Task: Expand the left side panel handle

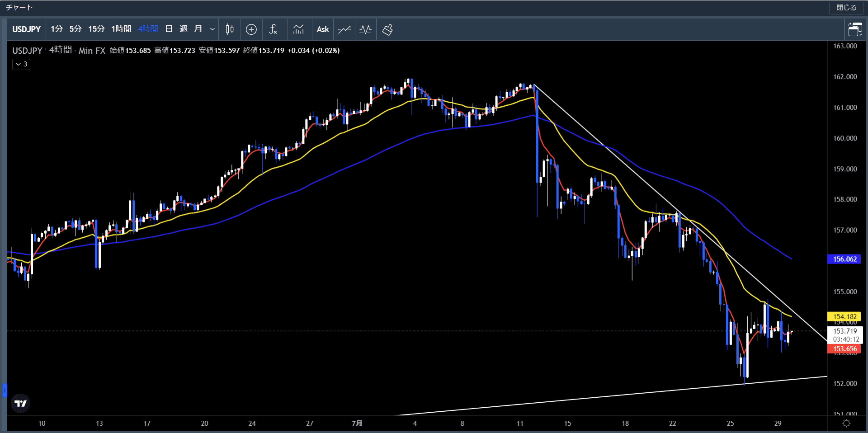Action: (5, 390)
